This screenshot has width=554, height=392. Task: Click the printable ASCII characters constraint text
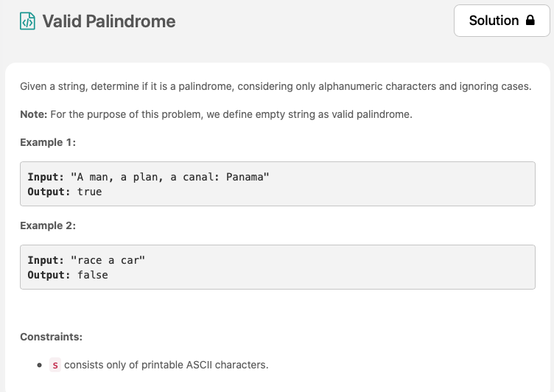click(166, 365)
